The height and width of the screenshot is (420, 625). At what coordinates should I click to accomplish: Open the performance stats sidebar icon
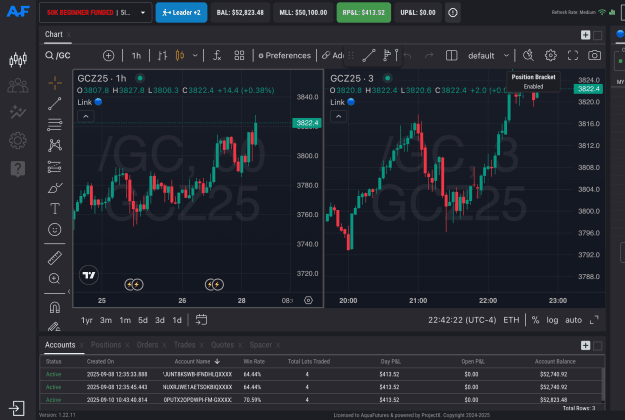(x=18, y=112)
